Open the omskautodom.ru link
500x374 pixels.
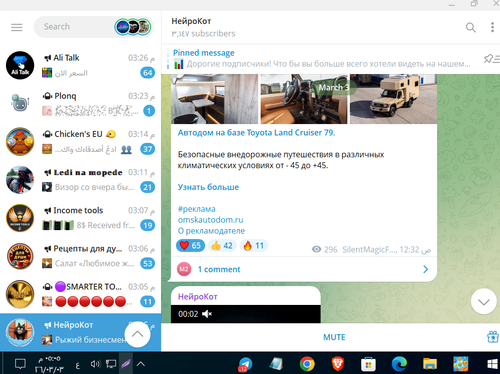tap(210, 220)
